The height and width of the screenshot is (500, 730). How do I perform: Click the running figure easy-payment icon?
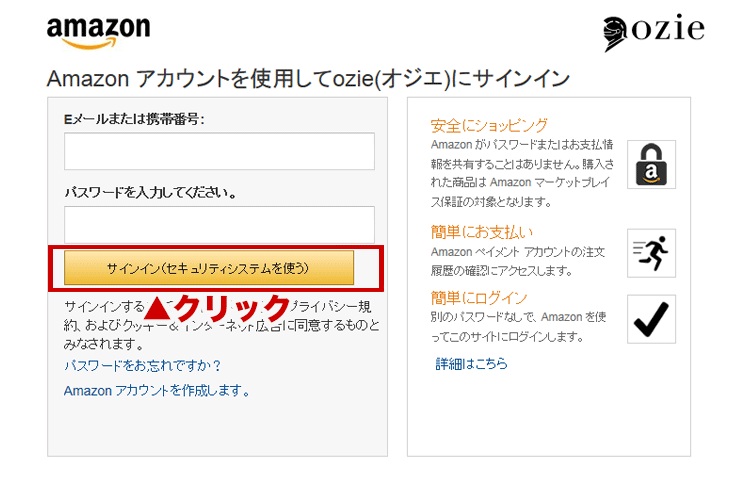coord(651,253)
